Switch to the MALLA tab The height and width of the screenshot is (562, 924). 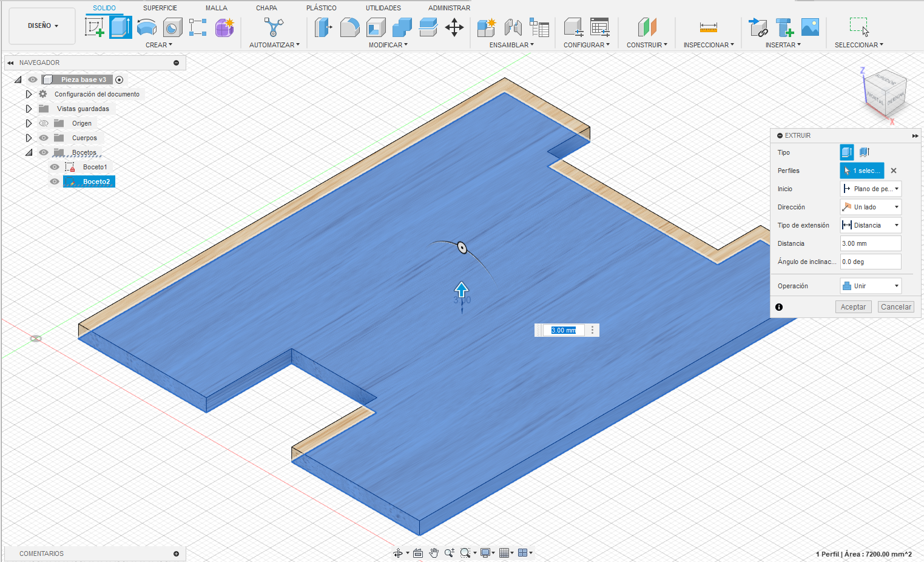217,8
